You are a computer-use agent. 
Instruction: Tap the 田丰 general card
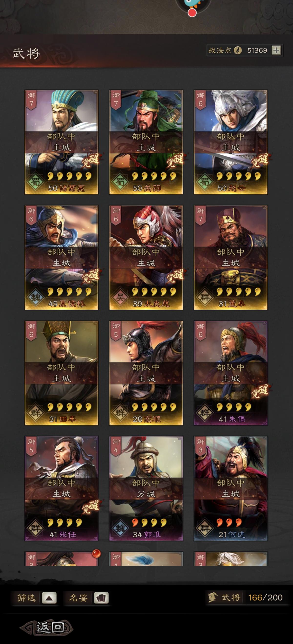coord(61,373)
